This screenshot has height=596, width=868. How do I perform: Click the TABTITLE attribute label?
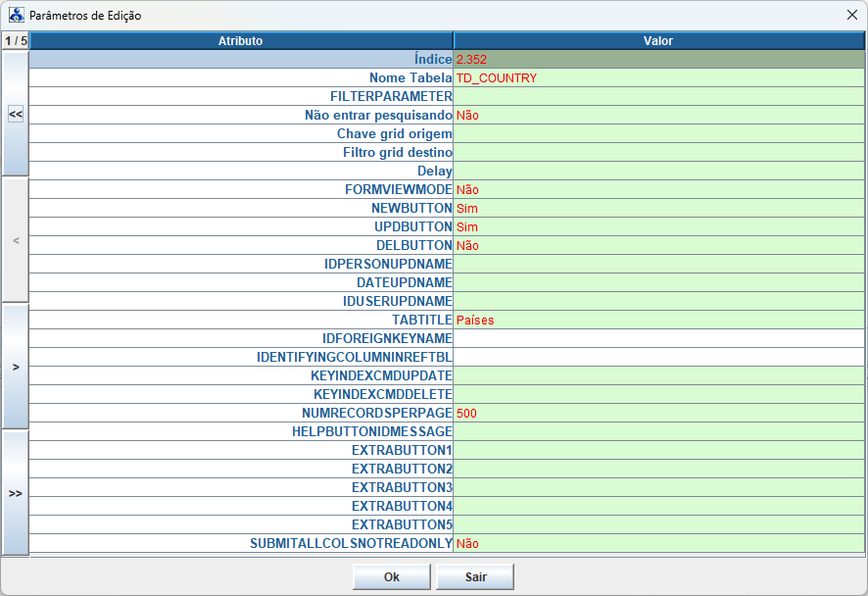[422, 320]
